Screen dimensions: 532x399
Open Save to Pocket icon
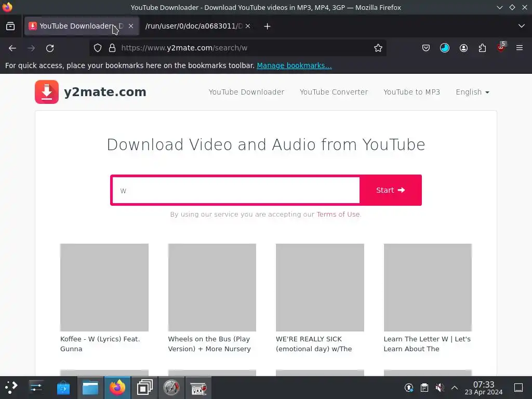click(426, 48)
